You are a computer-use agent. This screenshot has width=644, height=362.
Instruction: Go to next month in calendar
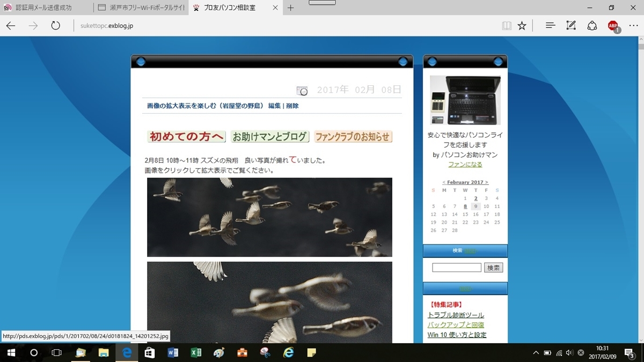[487, 182]
